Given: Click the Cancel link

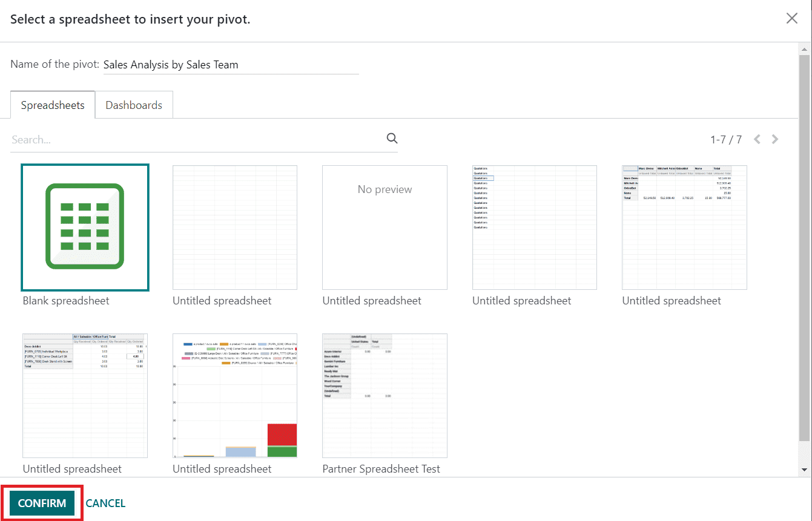Looking at the screenshot, I should [x=105, y=503].
